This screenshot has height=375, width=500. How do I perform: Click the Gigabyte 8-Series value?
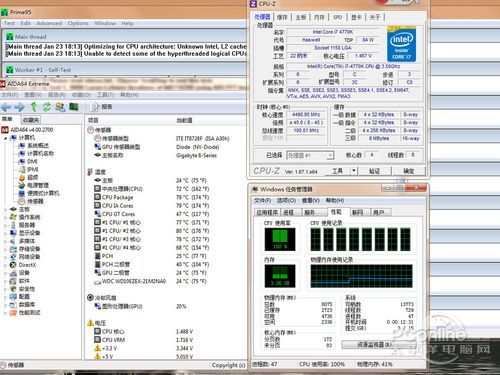pos(196,155)
